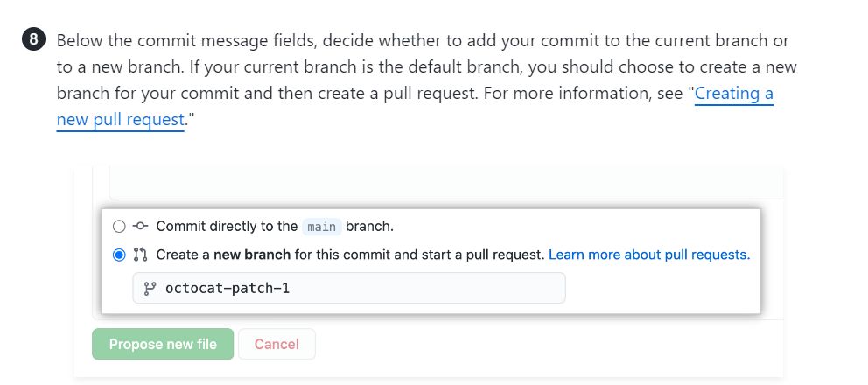Click the branch icon inside the branch name field
Image resolution: width=868 pixels, height=385 pixels.
click(x=150, y=288)
